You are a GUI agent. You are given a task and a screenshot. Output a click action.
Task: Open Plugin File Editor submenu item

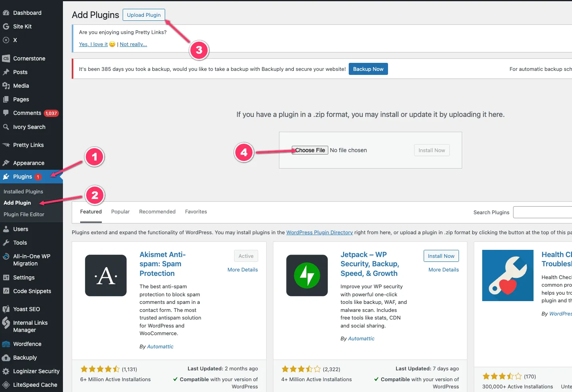[24, 214]
